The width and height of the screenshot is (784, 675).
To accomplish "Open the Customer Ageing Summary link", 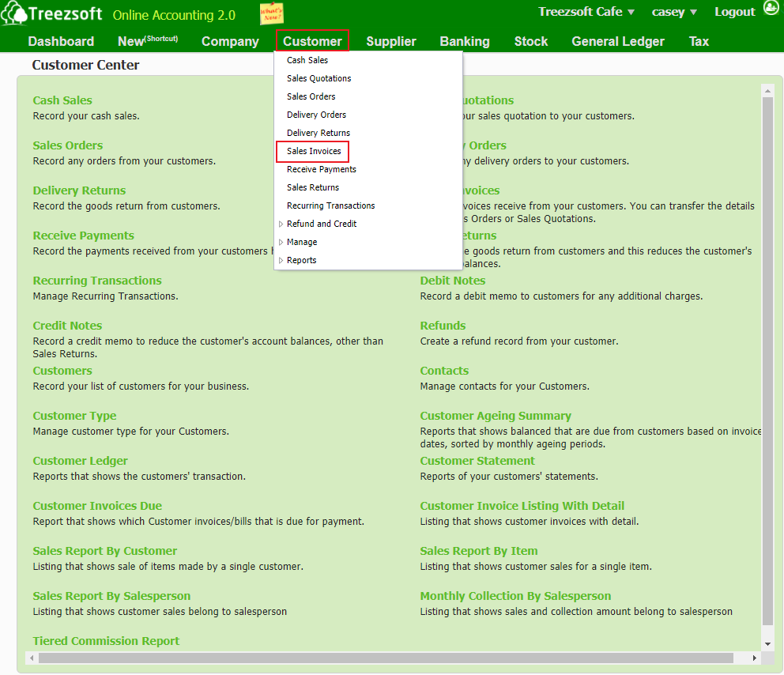I will [x=495, y=416].
